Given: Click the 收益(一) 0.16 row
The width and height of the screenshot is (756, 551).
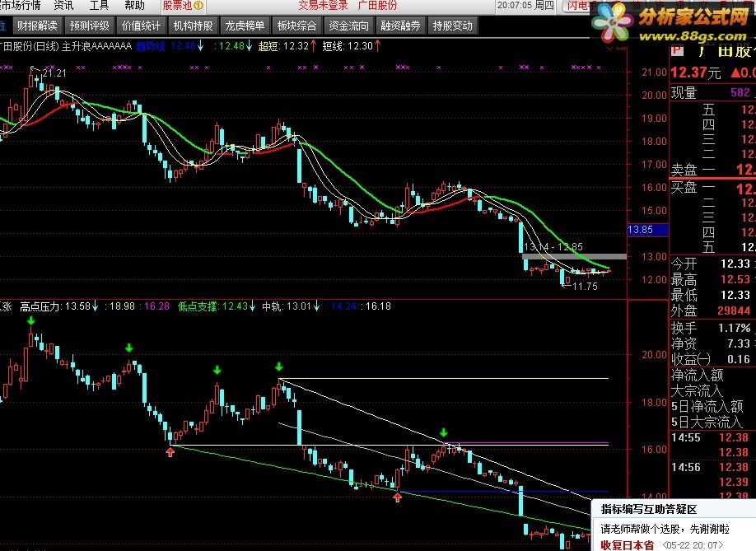Looking at the screenshot, I should (713, 359).
